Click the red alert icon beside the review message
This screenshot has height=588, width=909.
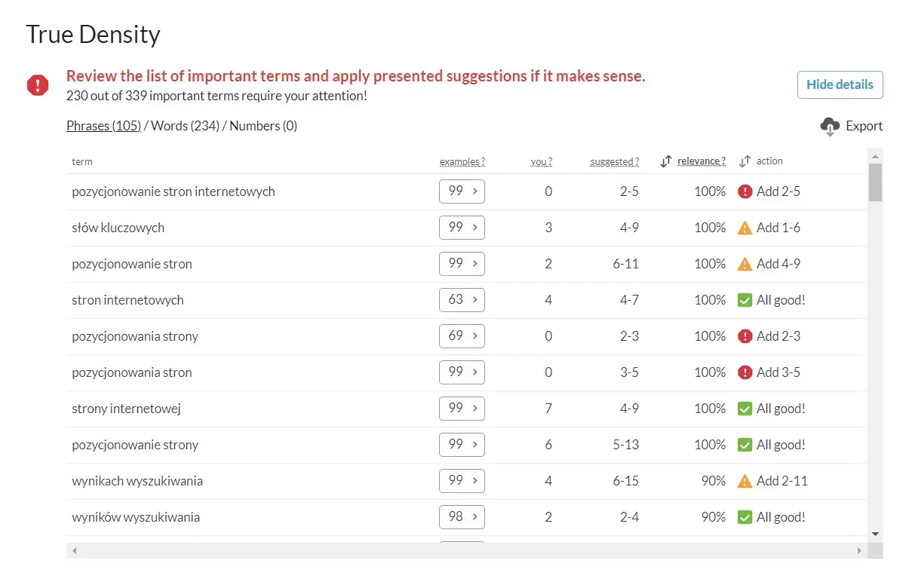(38, 85)
